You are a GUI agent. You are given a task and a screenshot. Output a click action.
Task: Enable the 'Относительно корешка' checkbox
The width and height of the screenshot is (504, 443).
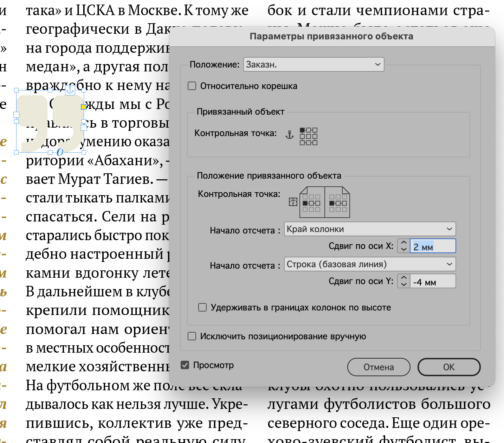[x=192, y=86]
